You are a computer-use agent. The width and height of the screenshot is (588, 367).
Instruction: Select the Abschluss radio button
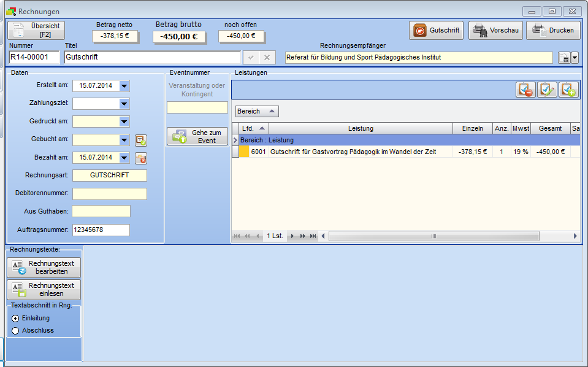15,331
